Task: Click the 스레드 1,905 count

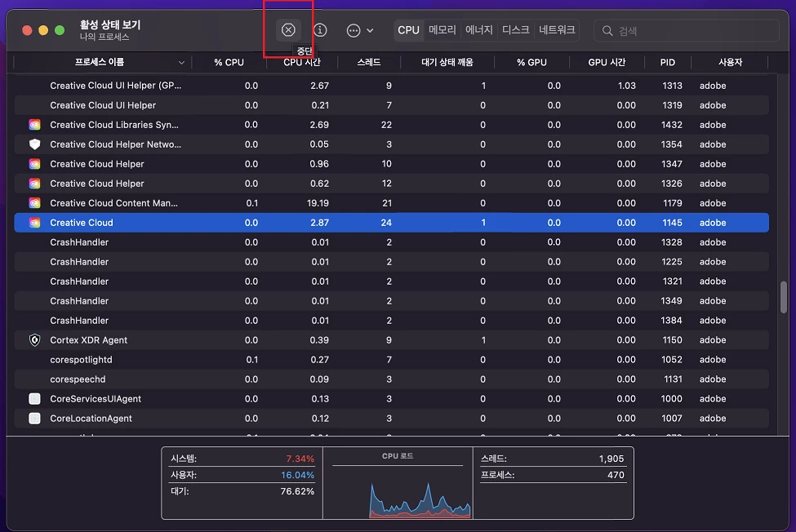Action: pos(611,459)
